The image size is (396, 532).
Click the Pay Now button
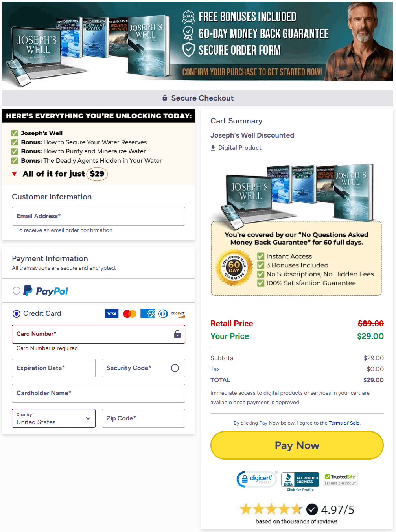pos(297,445)
